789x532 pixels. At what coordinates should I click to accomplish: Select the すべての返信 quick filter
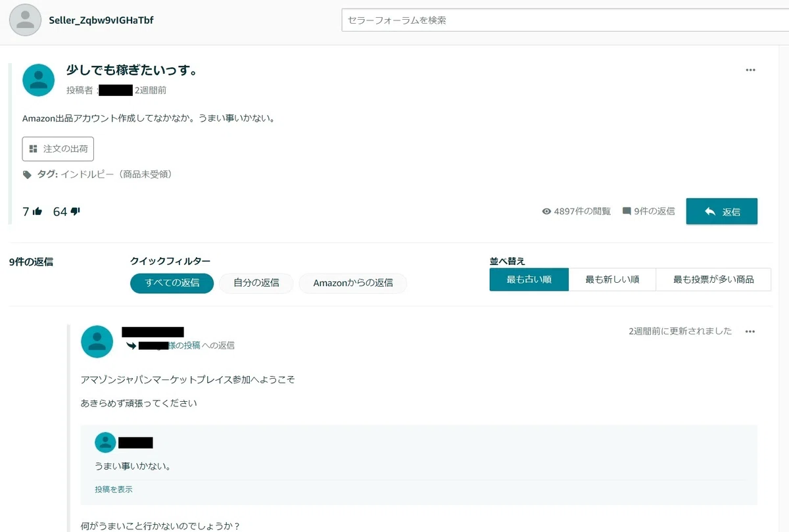pos(172,283)
